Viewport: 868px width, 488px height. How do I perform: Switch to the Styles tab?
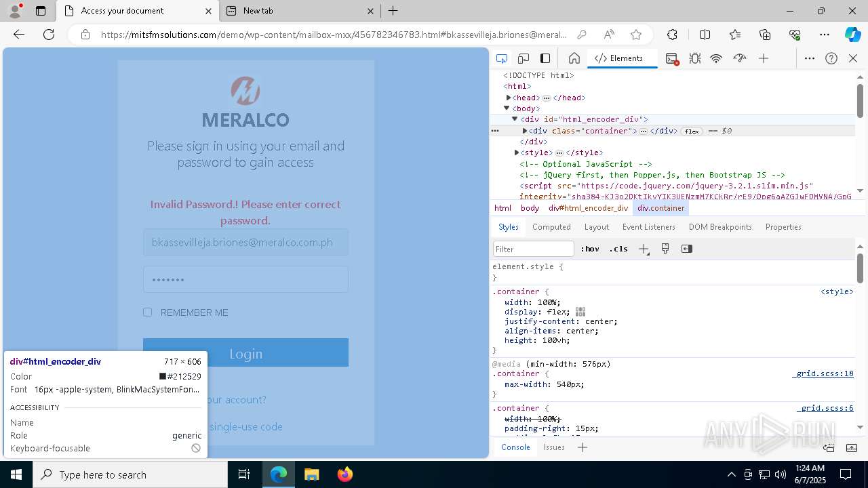[x=509, y=227]
